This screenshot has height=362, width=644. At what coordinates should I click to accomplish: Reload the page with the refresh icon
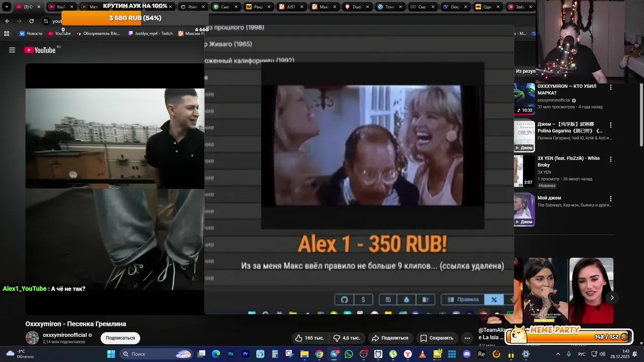click(32, 21)
